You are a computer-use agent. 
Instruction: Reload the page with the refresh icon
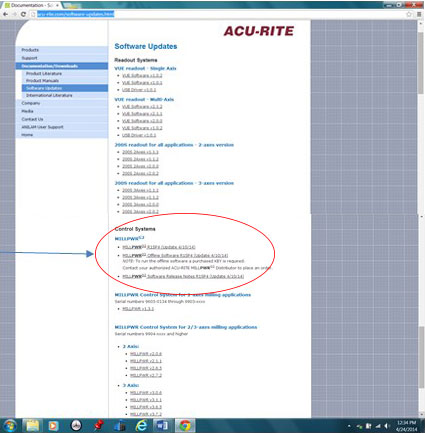click(23, 14)
